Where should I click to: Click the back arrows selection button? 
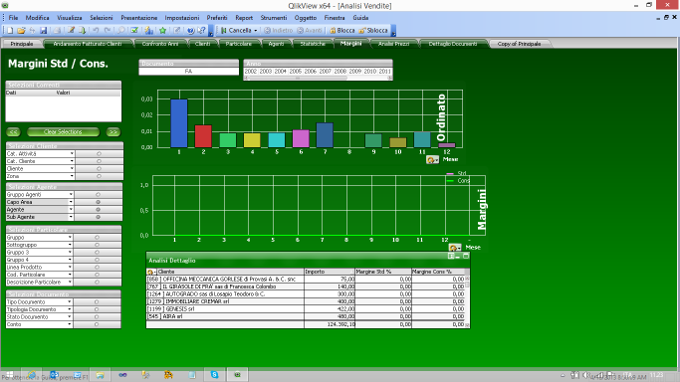click(x=13, y=132)
